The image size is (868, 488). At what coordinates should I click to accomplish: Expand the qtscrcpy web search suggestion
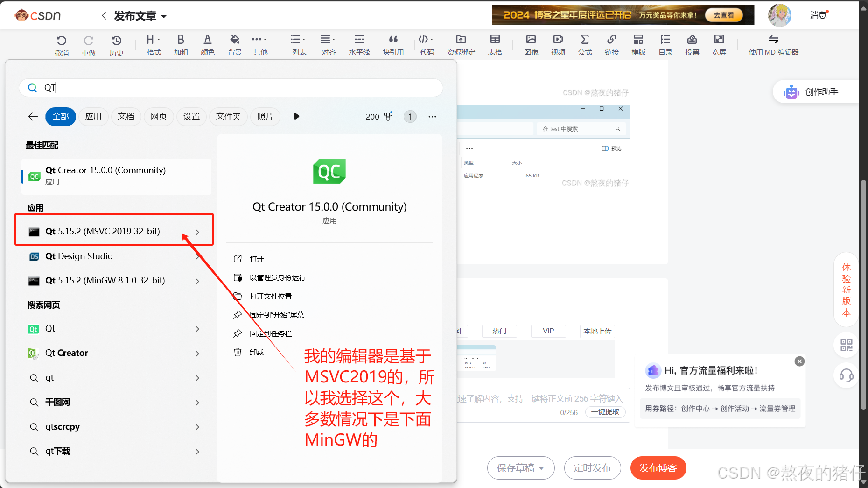pyautogui.click(x=197, y=427)
